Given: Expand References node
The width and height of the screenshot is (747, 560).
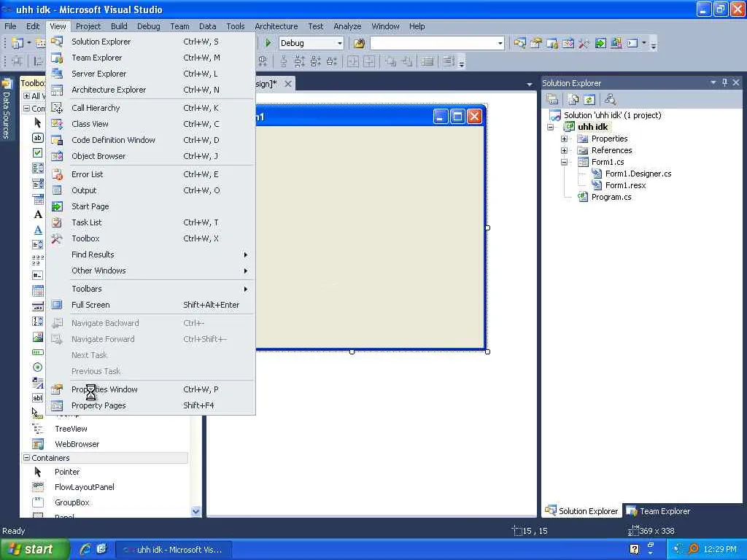Looking at the screenshot, I should (x=564, y=150).
